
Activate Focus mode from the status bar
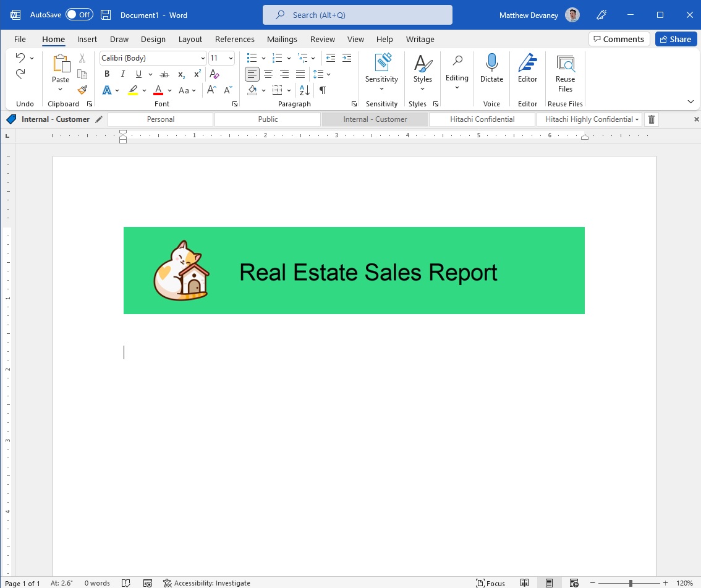click(x=491, y=582)
